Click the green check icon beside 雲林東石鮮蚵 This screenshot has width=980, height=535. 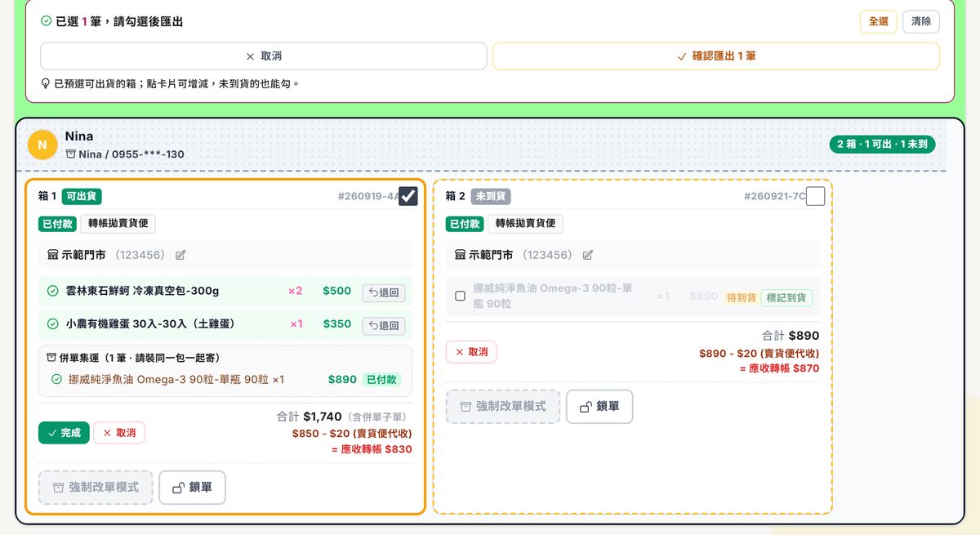coord(52,291)
